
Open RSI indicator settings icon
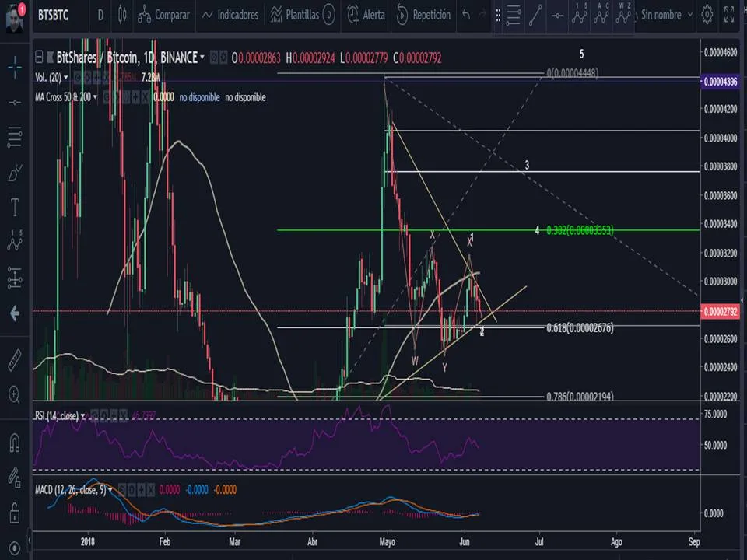pos(104,415)
